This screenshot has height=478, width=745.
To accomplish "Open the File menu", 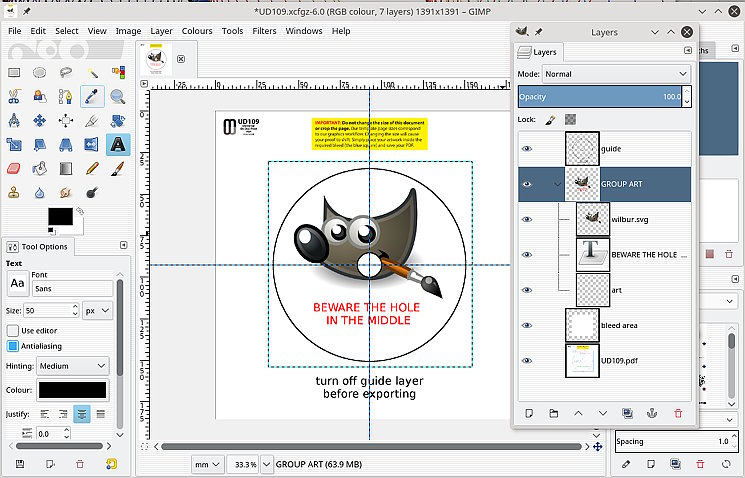I will coord(15,31).
